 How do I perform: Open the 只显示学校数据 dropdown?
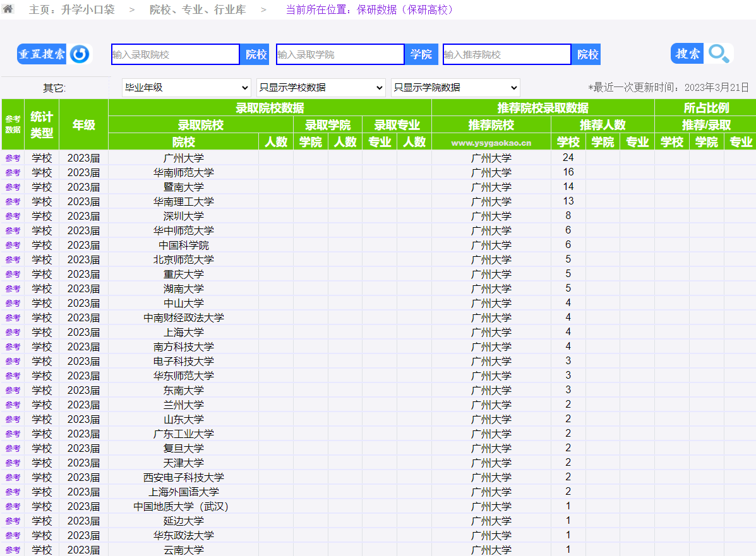(321, 88)
